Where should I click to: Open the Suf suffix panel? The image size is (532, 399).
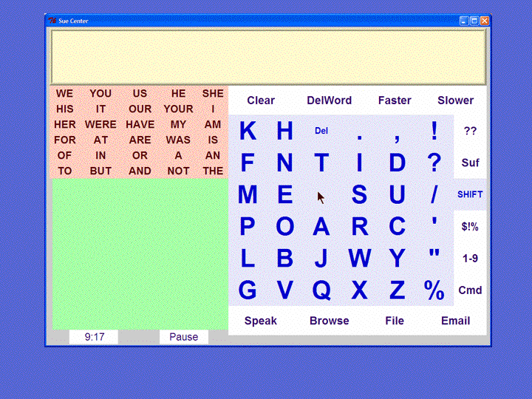pos(470,163)
